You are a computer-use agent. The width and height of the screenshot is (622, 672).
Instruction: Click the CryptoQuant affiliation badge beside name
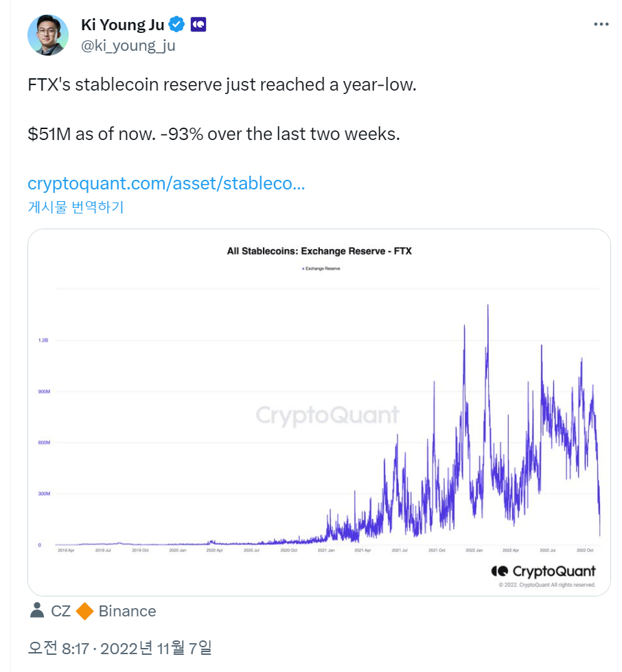[199, 25]
